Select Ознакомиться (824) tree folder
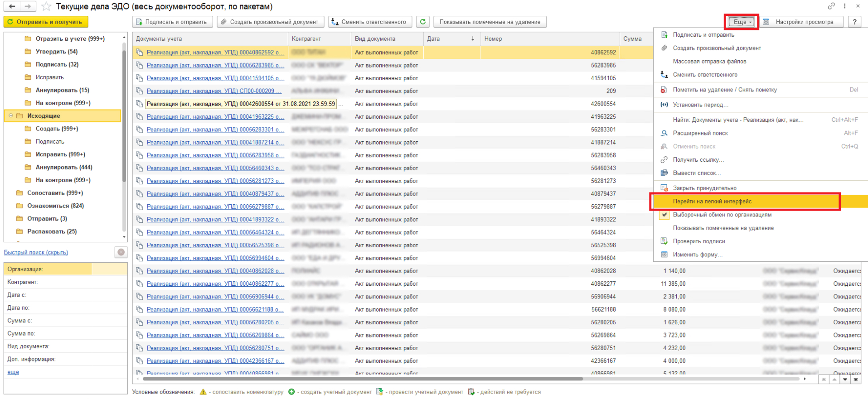 point(55,206)
